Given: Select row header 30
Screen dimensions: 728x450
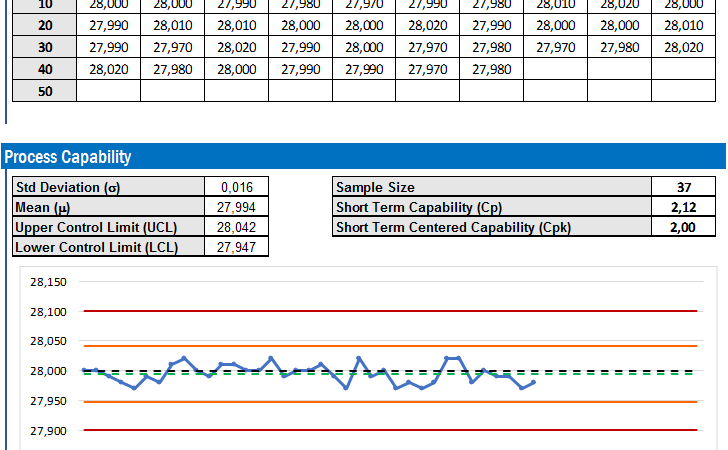Looking at the screenshot, I should point(45,47).
